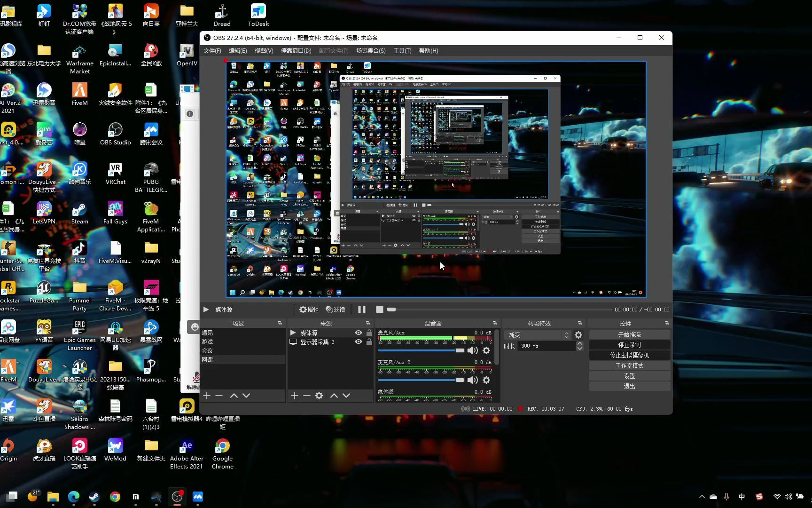The image size is (812, 508).
Task: Show hidden tray icons chevron
Action: 702,497
